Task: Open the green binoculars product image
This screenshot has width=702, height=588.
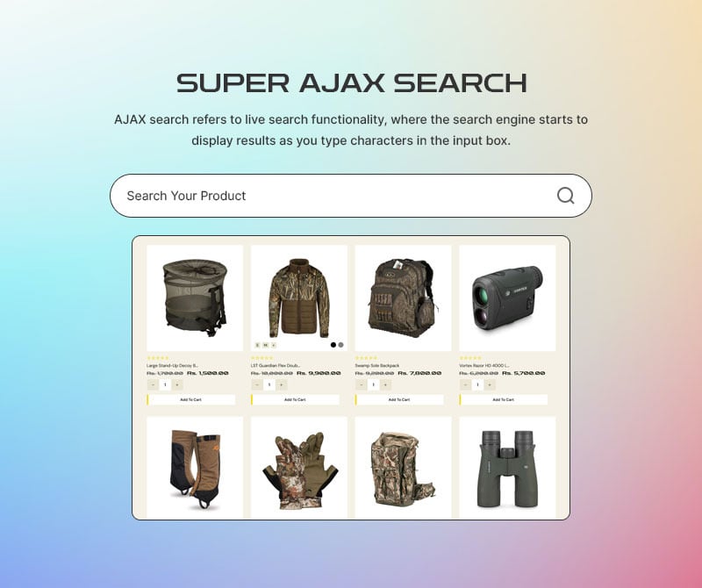Action: 507,468
